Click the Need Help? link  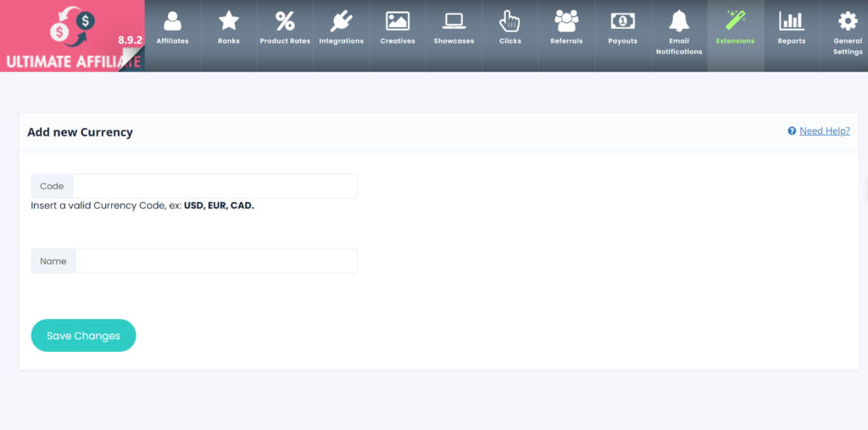coord(824,131)
